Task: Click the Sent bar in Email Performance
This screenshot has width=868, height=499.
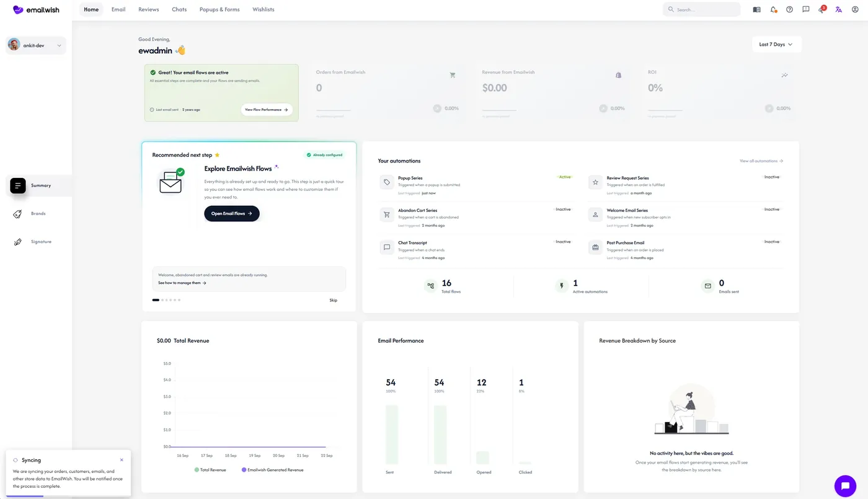Action: (x=392, y=435)
